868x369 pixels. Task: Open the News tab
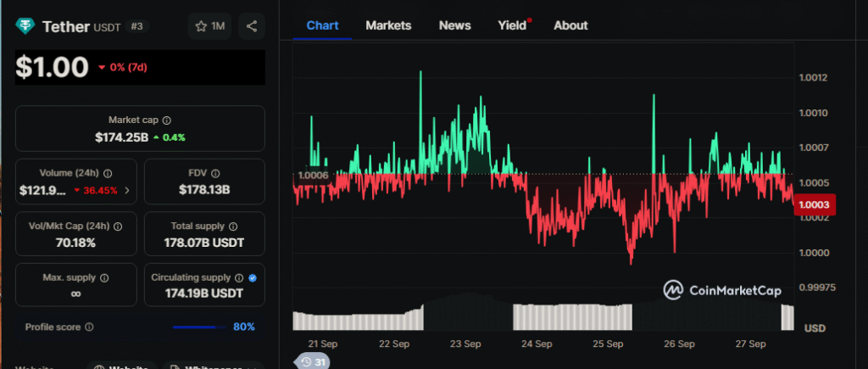[454, 25]
